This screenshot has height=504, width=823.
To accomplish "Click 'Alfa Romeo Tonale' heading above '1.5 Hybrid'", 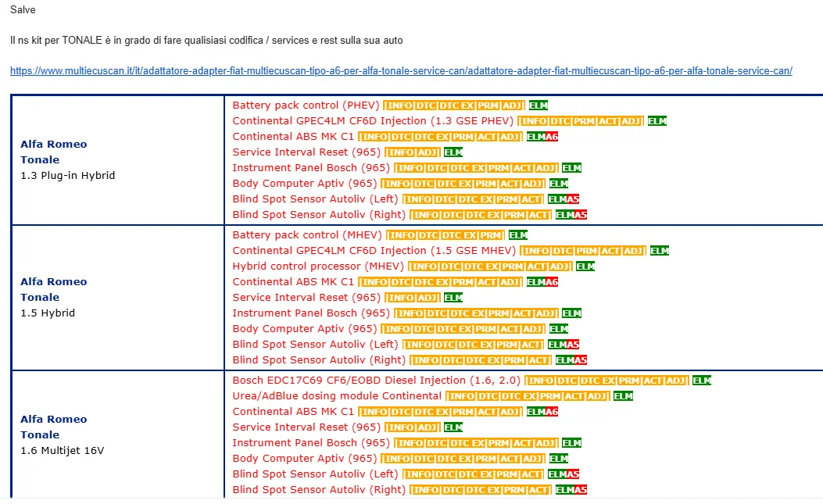I will 53,289.
